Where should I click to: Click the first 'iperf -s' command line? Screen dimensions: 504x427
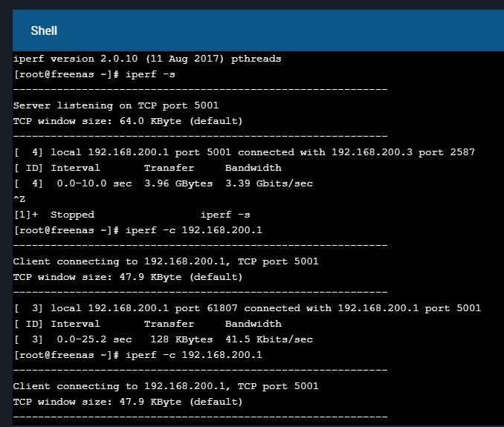[x=94, y=74]
